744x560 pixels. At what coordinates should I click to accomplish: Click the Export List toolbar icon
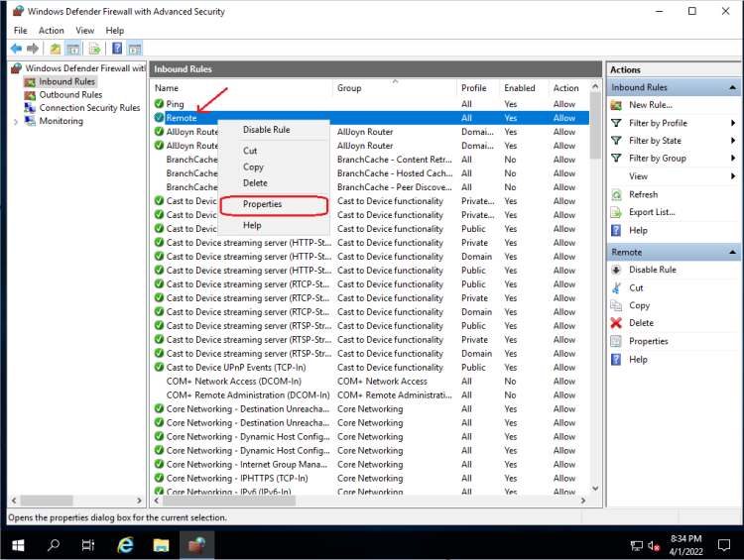[x=95, y=49]
